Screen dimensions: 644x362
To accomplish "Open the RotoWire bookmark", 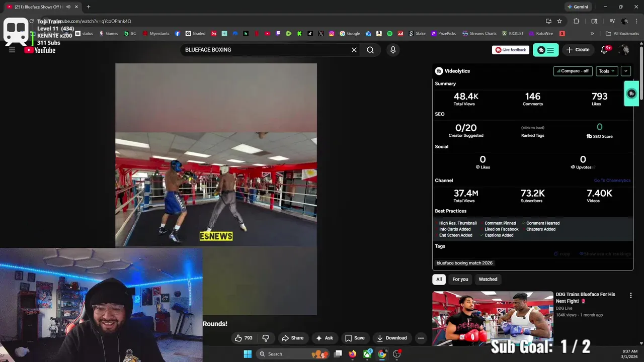I will pos(540,34).
